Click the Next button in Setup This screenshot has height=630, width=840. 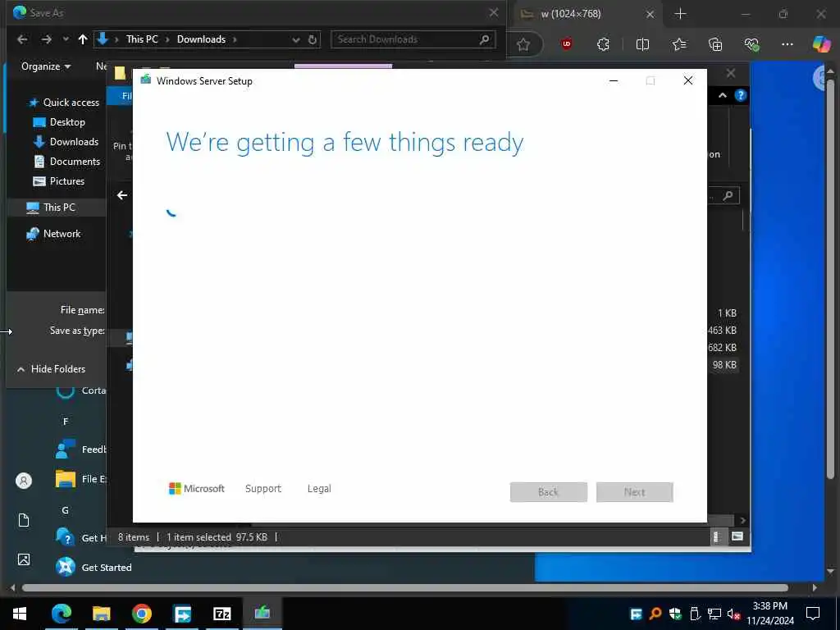(x=635, y=492)
